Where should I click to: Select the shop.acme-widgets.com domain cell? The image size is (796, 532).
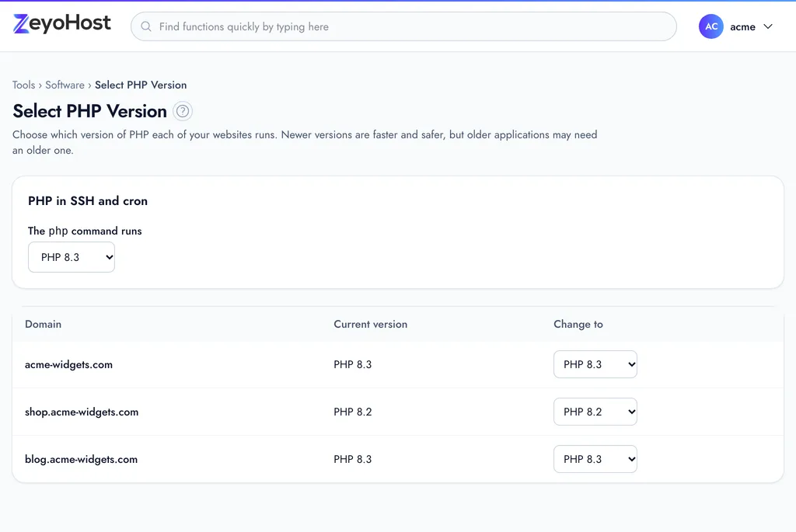point(82,412)
